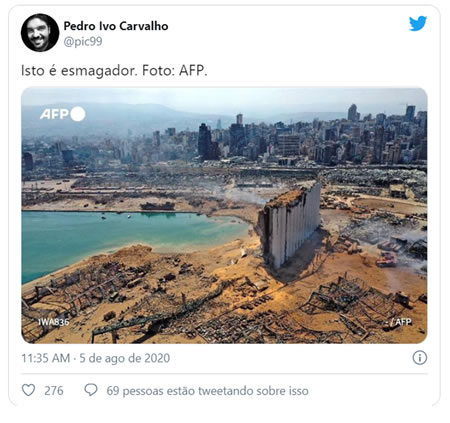Screen dimensions: 450x423
Task: Click the IWA836 label on photo
Action: click(x=53, y=322)
